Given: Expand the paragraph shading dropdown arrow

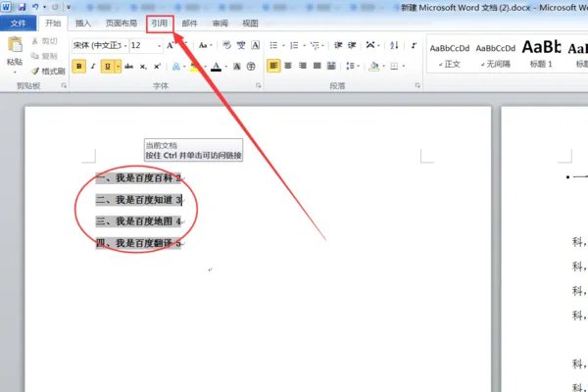Looking at the screenshot, I should coord(383,67).
